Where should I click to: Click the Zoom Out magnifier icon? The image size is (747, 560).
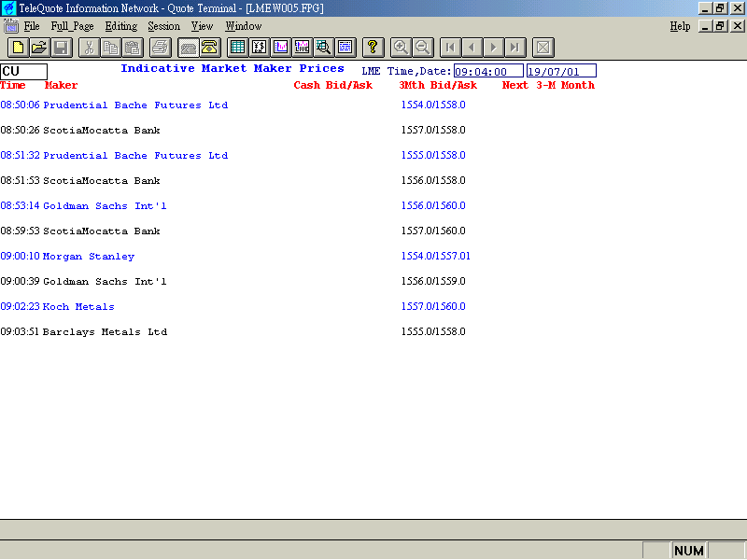(x=423, y=48)
